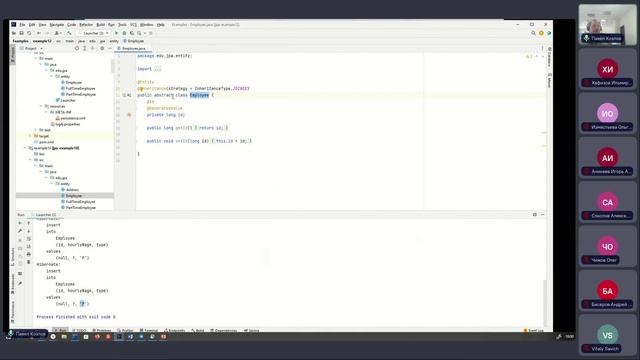Open the File menu
The width and height of the screenshot is (640, 360).
(22, 24)
